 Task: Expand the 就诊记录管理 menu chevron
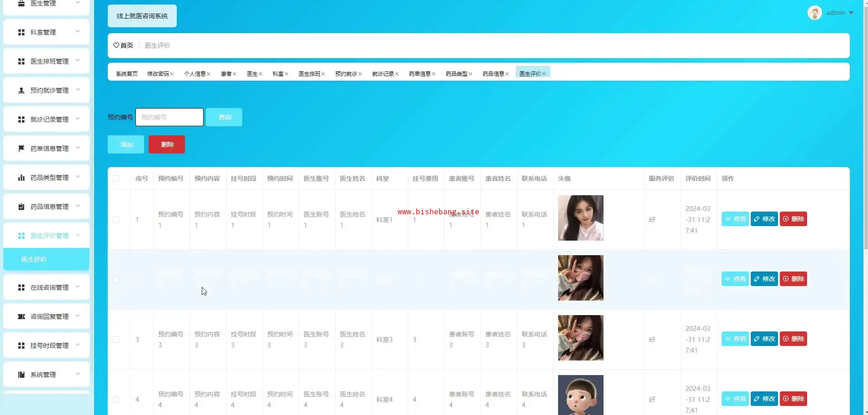coord(78,119)
